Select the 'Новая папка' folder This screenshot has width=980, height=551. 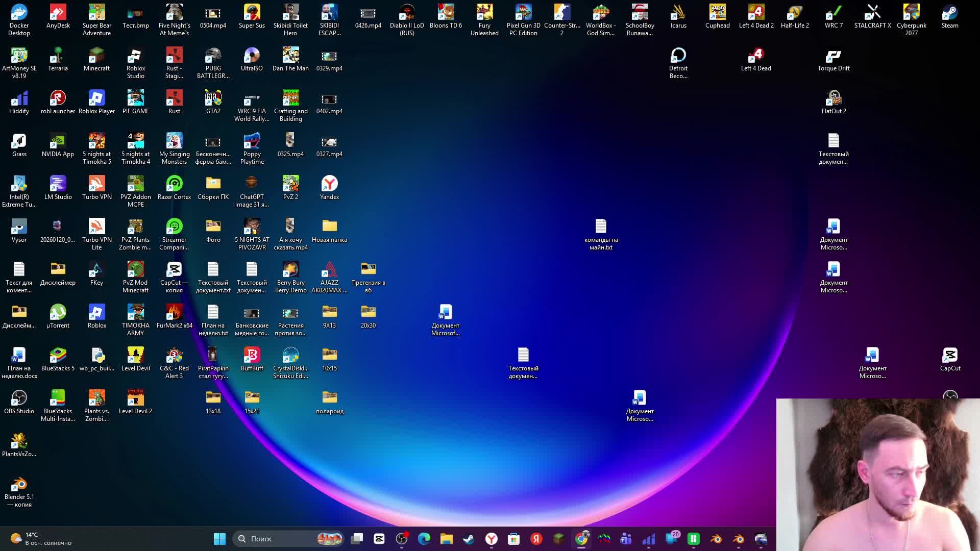(329, 230)
